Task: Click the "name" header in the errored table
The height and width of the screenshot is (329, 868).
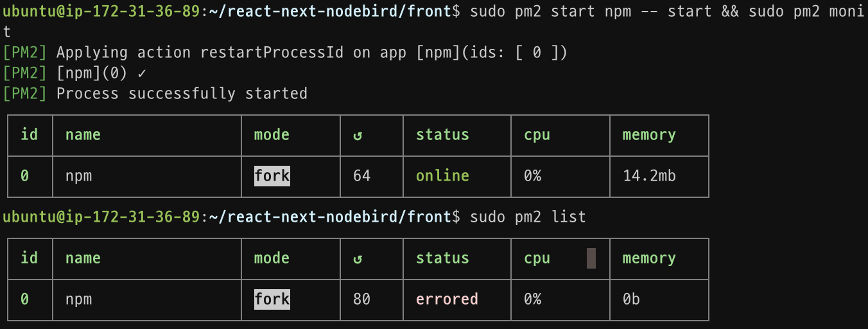Action: [x=83, y=258]
